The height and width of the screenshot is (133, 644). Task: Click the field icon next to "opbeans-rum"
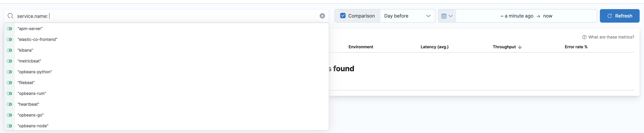[9, 94]
